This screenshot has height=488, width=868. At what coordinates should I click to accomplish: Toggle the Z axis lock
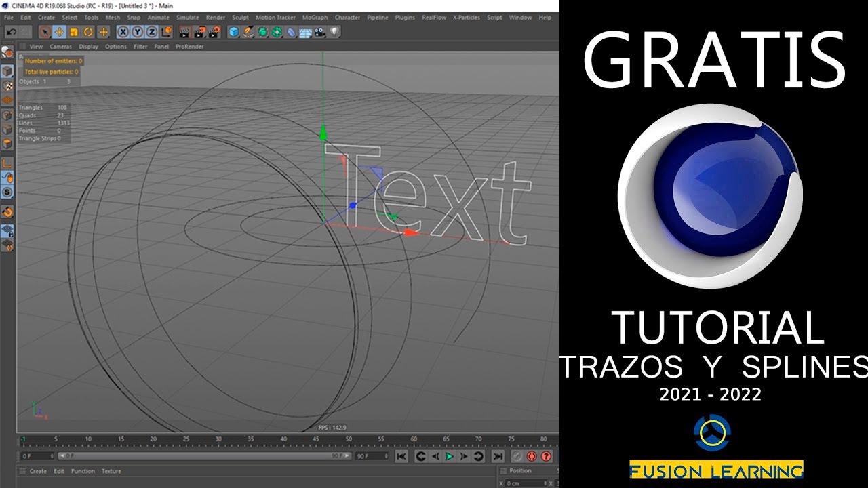point(151,32)
